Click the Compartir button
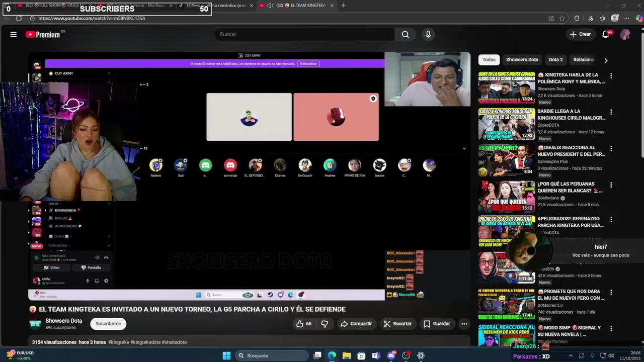This screenshot has width=644, height=362. click(x=356, y=324)
